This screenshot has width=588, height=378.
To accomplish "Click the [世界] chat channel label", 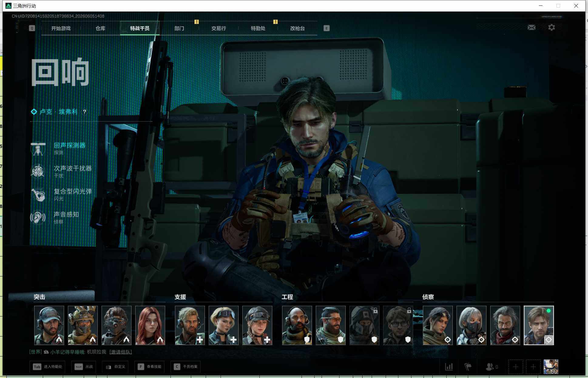I will (35, 352).
